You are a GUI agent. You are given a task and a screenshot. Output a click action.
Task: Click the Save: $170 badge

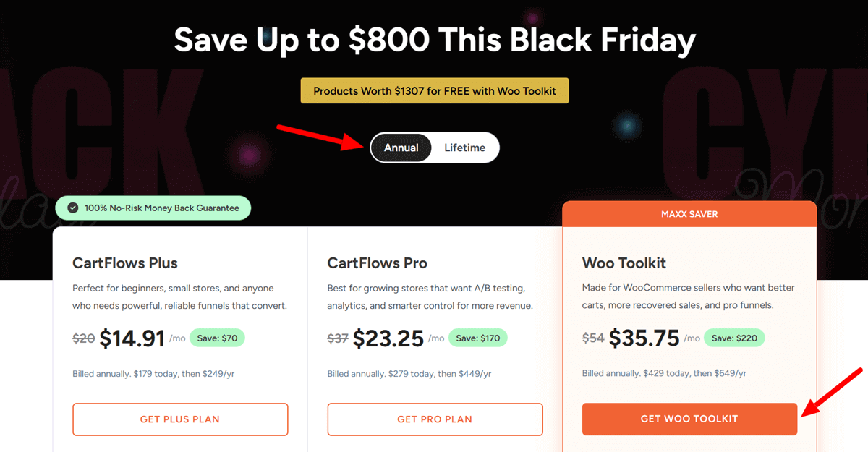click(478, 338)
